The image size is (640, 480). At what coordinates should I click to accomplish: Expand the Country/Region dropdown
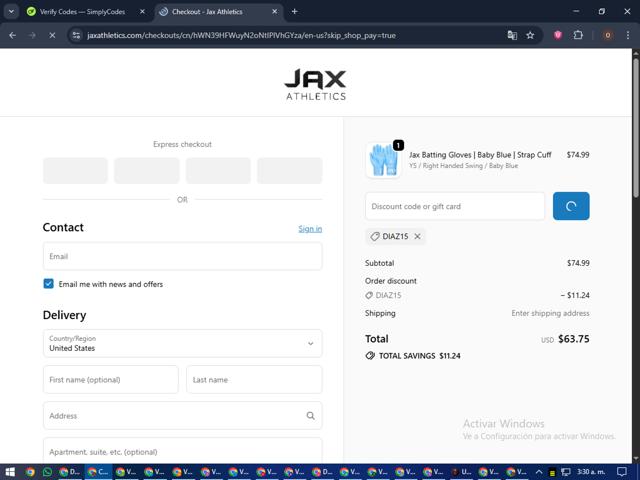tap(182, 343)
